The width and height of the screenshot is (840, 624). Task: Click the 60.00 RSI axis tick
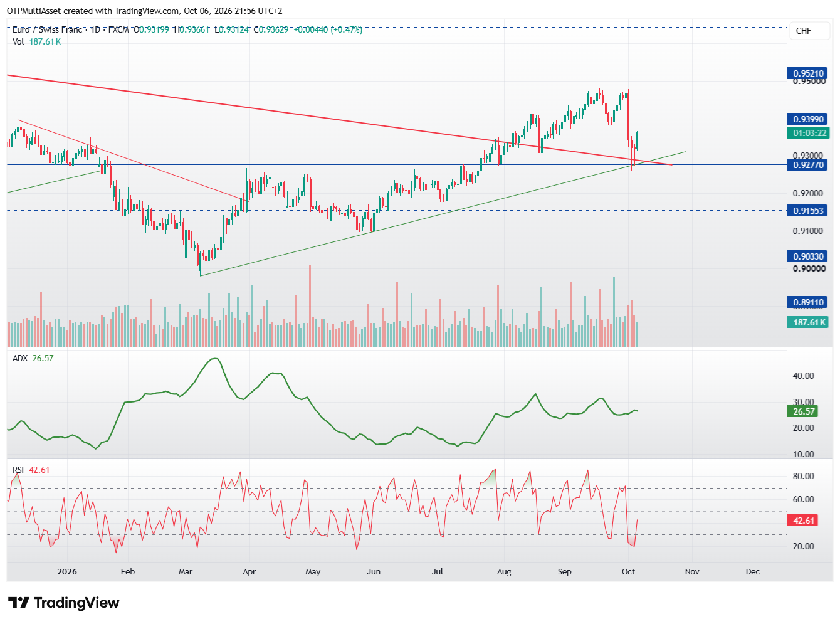click(804, 499)
